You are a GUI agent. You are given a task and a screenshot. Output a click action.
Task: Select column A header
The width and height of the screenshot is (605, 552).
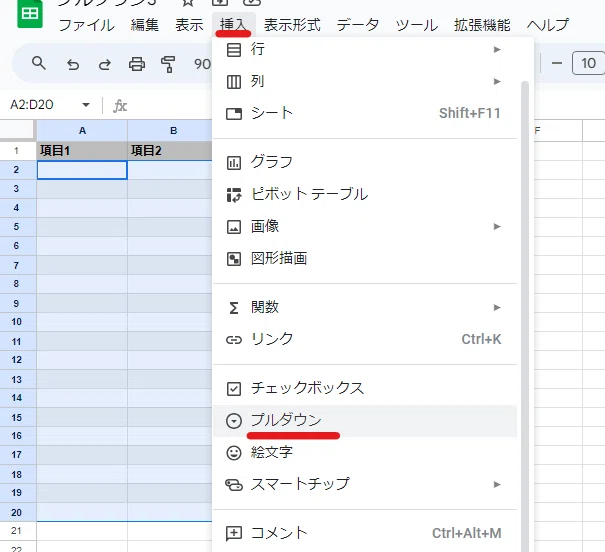[82, 131]
